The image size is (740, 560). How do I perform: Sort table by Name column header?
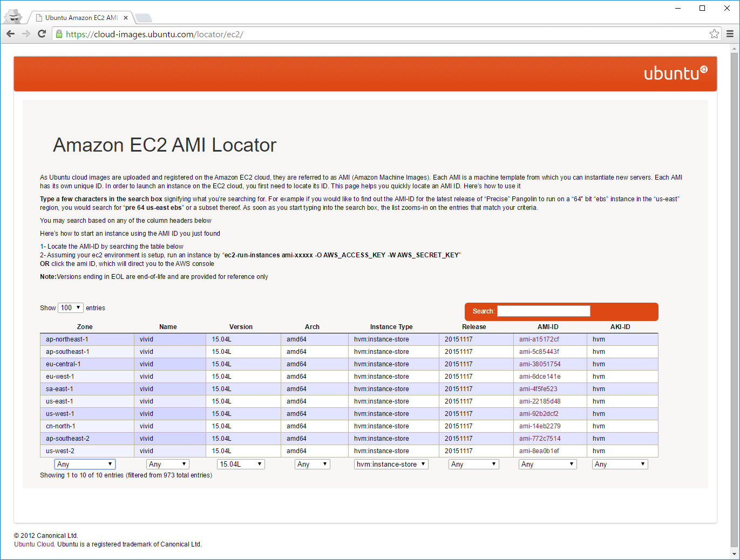(x=168, y=327)
